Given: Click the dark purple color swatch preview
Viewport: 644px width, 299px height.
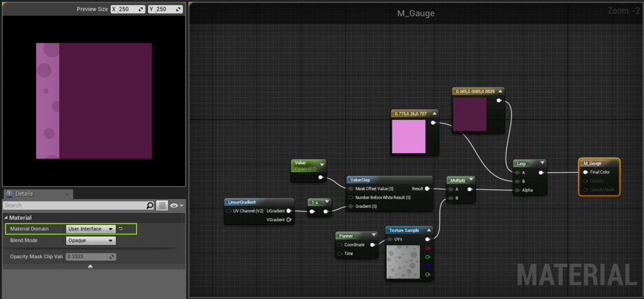Looking at the screenshot, I should point(470,114).
